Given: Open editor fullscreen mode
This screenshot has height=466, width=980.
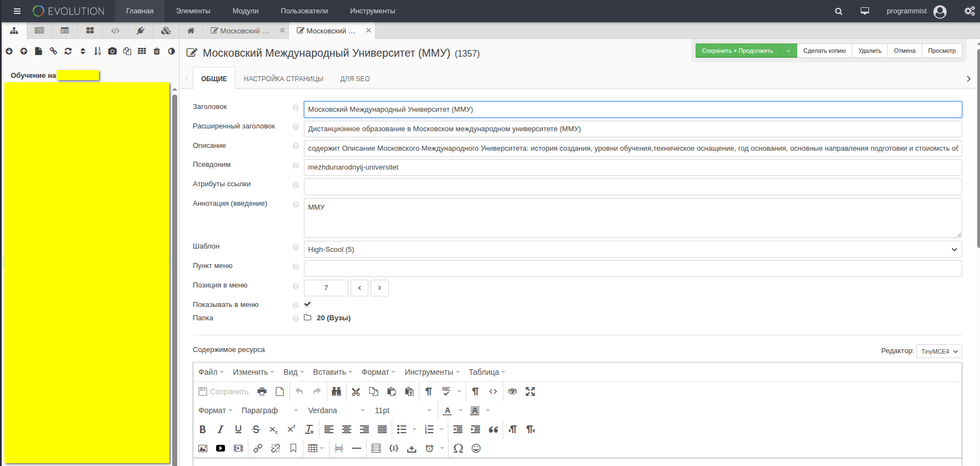Looking at the screenshot, I should [x=531, y=391].
